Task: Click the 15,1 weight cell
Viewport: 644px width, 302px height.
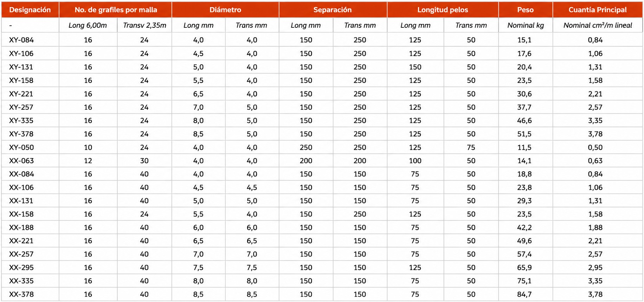Action: click(524, 40)
